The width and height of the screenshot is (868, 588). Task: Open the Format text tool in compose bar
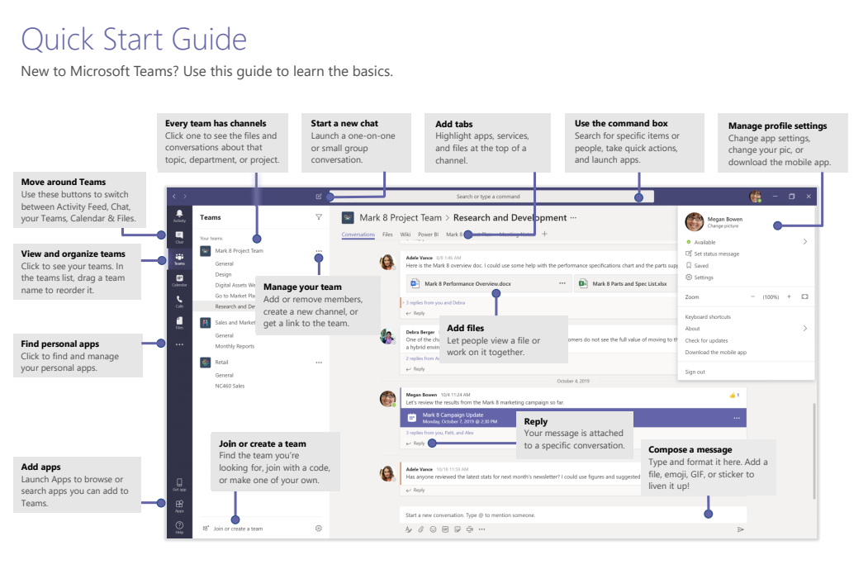[x=409, y=529]
